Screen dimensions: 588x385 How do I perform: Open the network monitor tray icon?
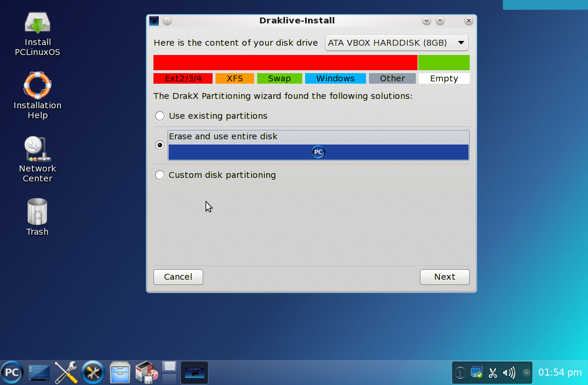coord(477,373)
